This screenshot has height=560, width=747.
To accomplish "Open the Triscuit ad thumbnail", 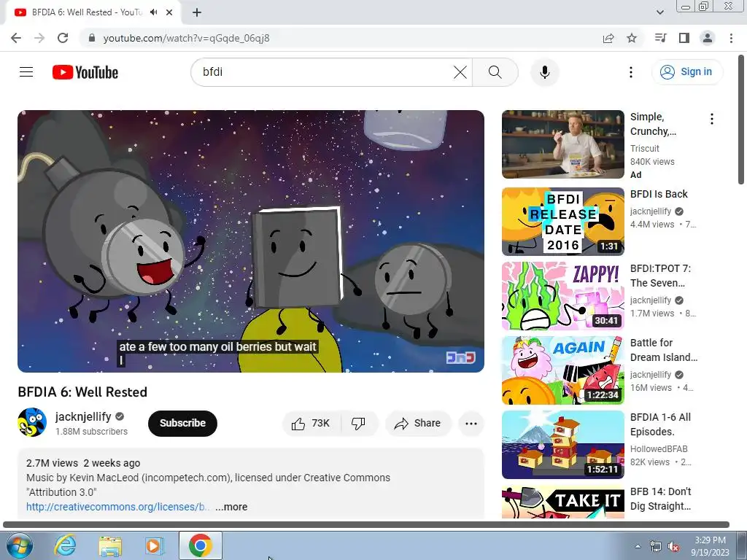I will (562, 144).
